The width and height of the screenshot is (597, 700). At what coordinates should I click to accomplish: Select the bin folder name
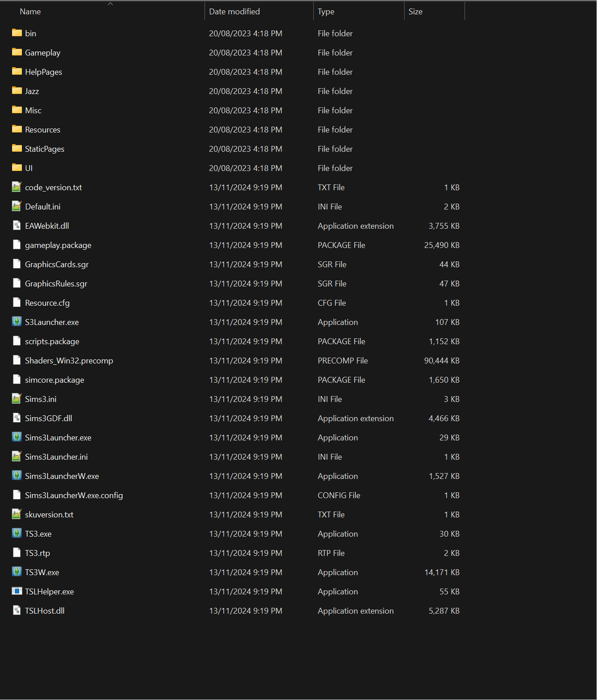pyautogui.click(x=30, y=34)
